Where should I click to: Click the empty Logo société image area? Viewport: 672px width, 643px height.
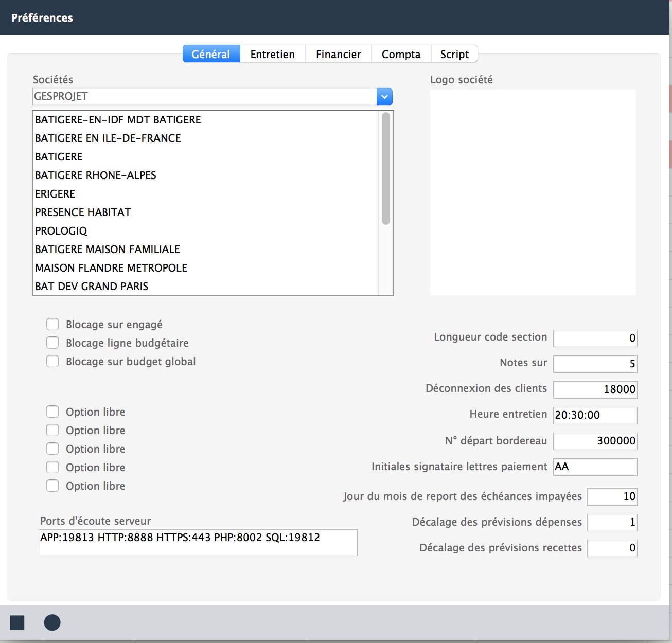coord(533,192)
